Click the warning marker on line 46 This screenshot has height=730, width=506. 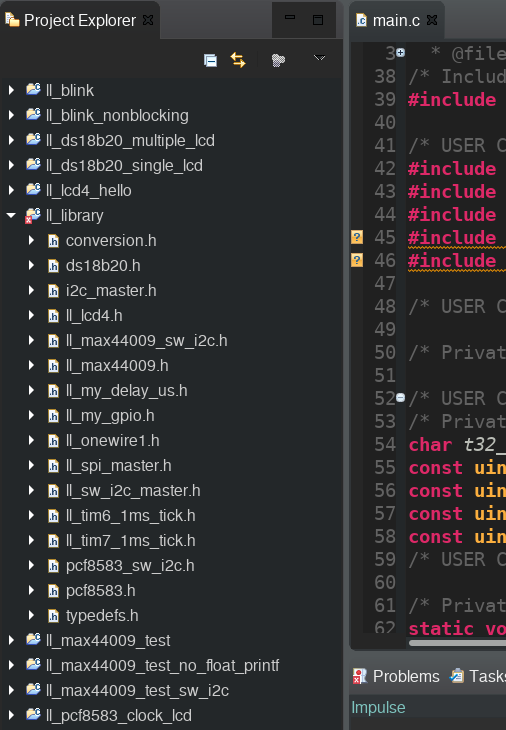click(x=357, y=260)
